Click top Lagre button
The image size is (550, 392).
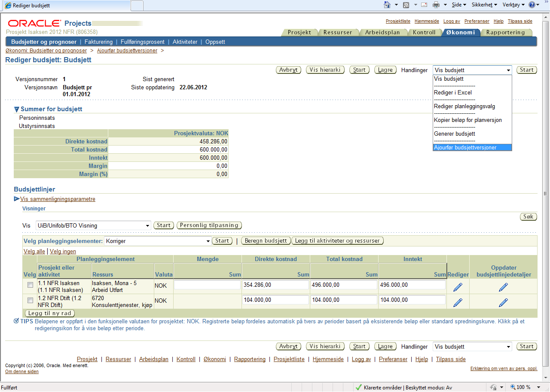tap(385, 70)
